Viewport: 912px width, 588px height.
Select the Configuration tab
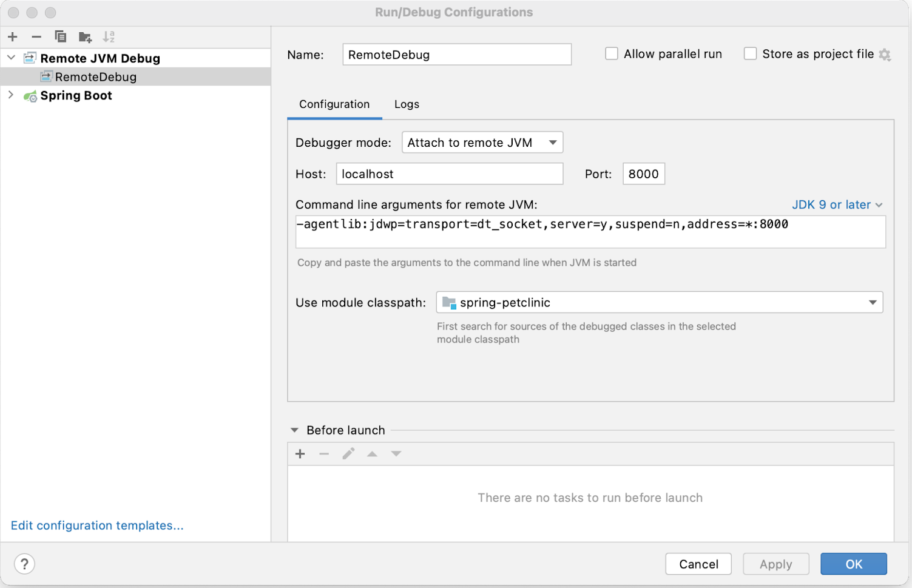(x=334, y=104)
